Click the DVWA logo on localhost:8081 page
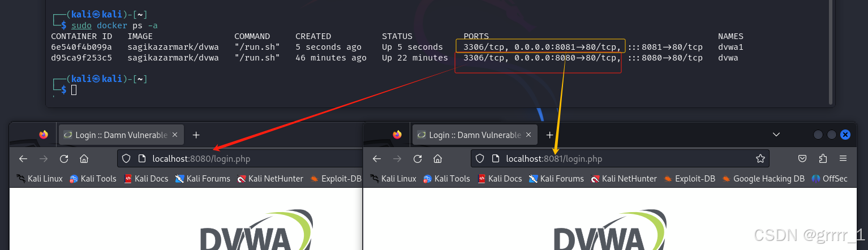 pyautogui.click(x=609, y=230)
